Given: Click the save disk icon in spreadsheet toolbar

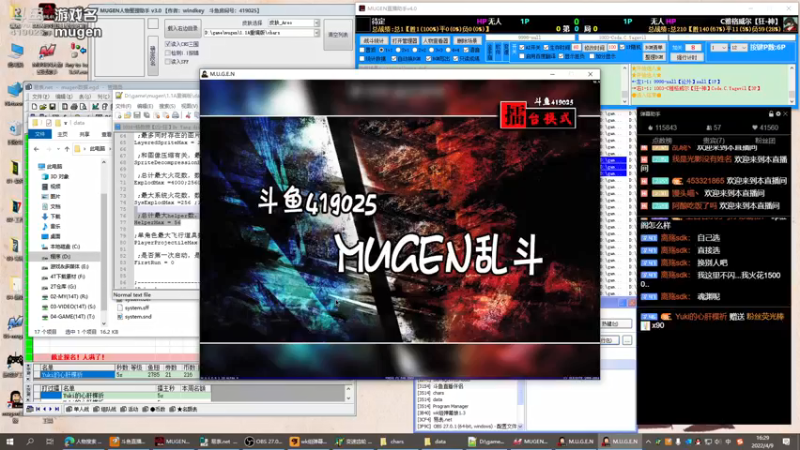Looking at the screenshot, I should tap(52, 107).
